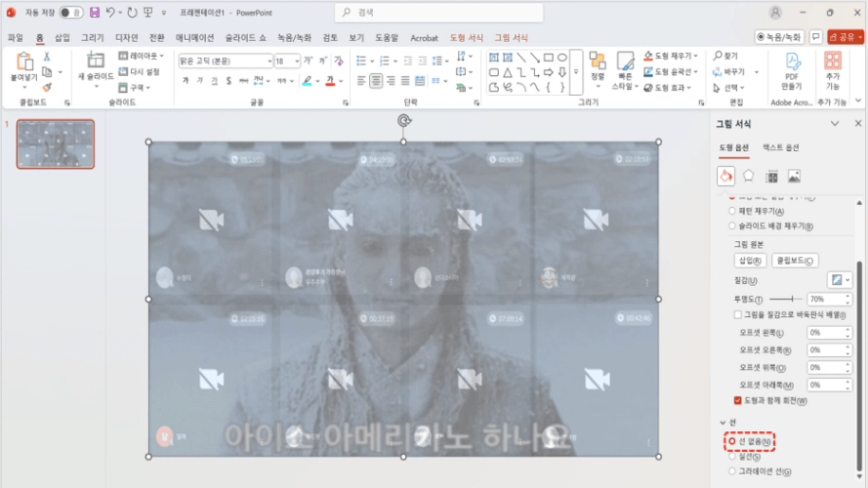868x488 pixels.
Task: Click the Undo arrow icon
Action: (110, 12)
